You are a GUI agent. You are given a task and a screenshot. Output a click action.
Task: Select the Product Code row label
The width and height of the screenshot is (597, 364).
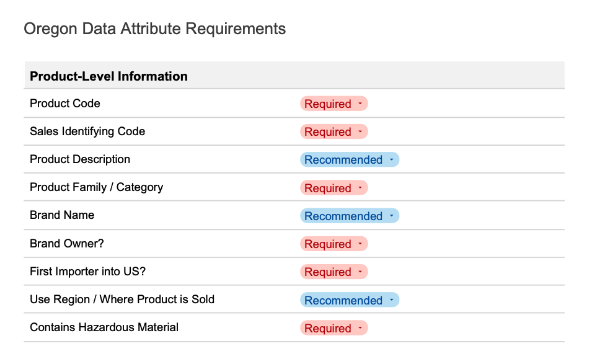click(64, 104)
